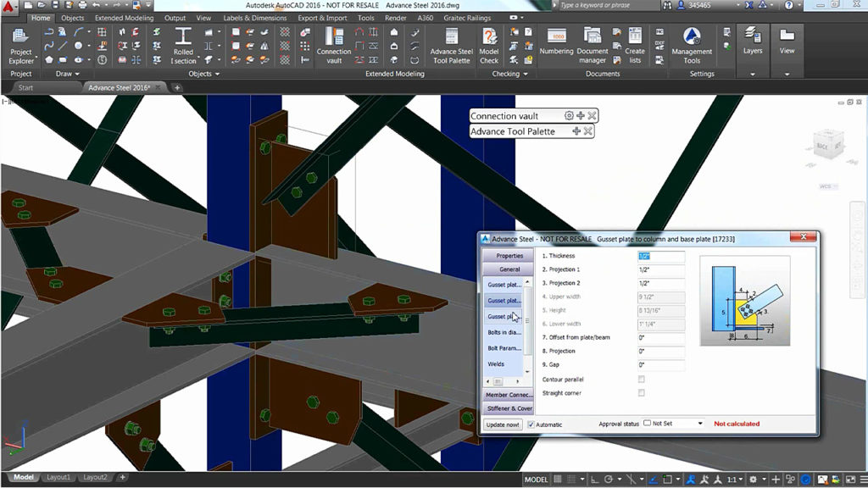Open the Layers panel button

tap(753, 42)
